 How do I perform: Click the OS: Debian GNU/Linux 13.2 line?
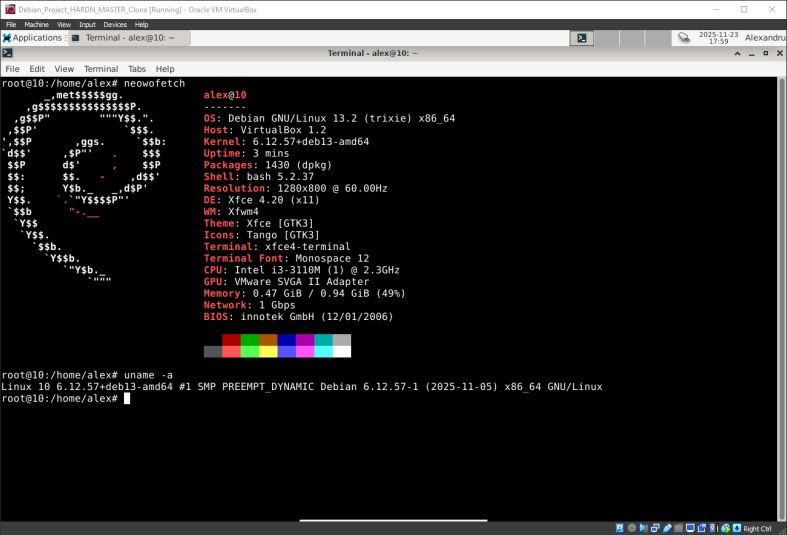[329, 118]
